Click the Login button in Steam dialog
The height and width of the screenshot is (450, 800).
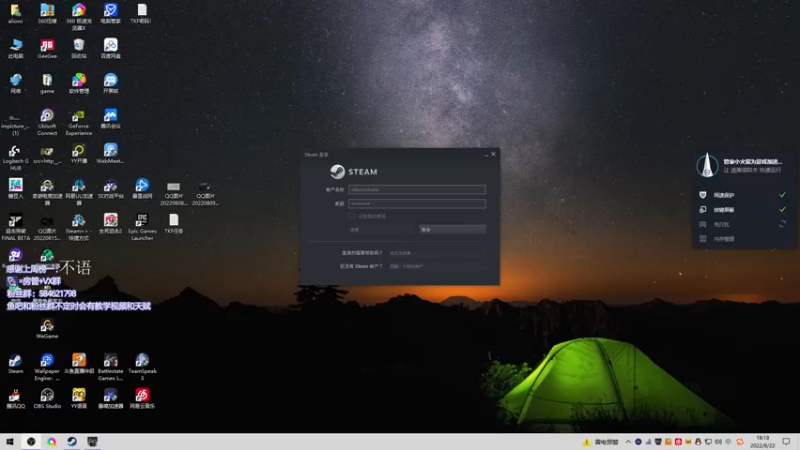[383, 230]
